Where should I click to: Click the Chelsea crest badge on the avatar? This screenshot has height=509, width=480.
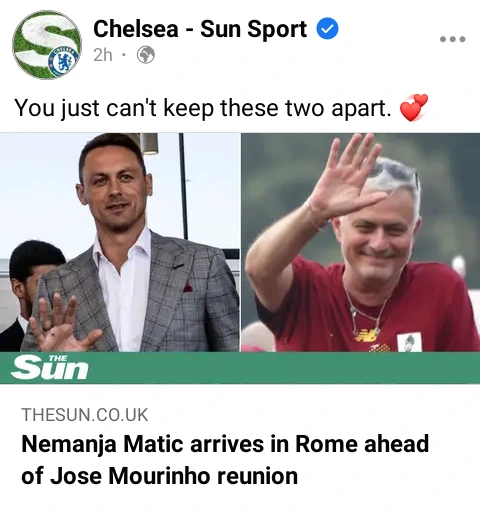[x=64, y=60]
